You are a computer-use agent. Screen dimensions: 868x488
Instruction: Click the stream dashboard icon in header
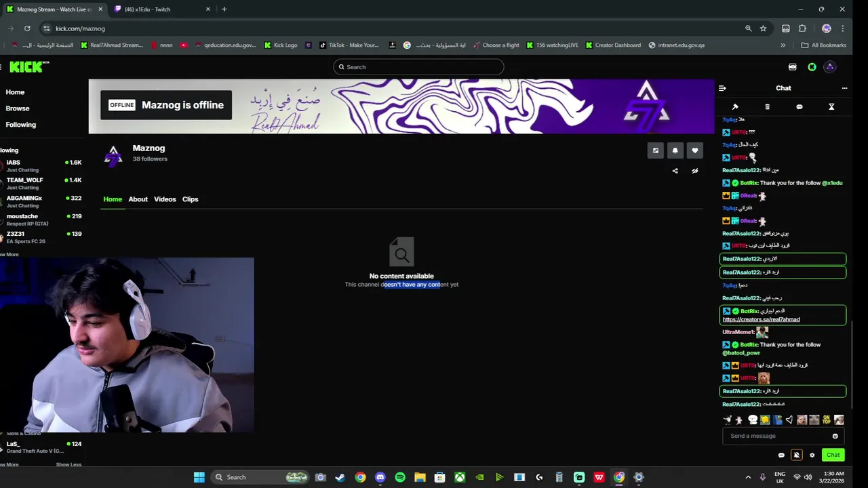[x=792, y=66]
